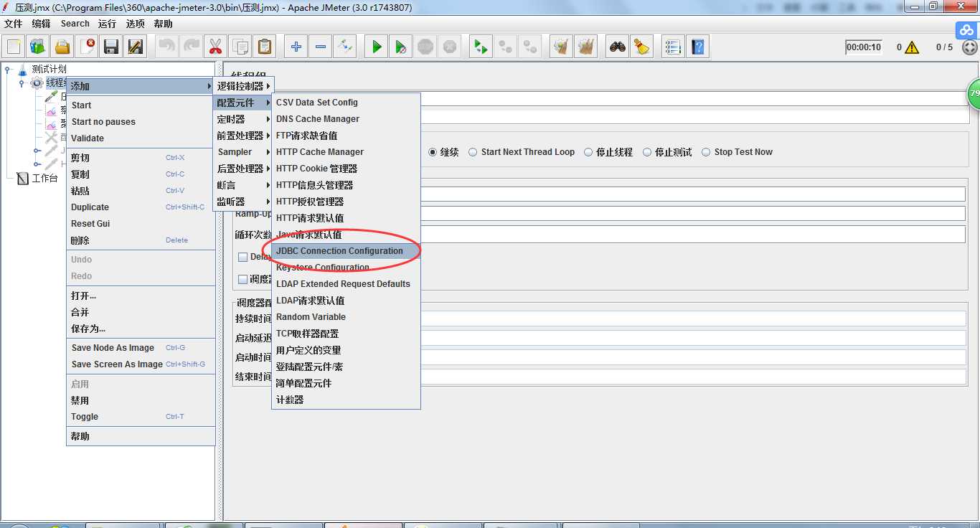Choose Random Variable config element
Image resolution: width=980 pixels, height=528 pixels.
pos(346,317)
